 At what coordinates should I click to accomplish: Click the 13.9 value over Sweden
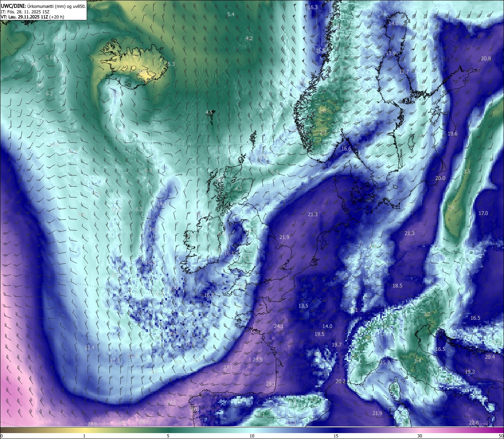pyautogui.click(x=391, y=53)
